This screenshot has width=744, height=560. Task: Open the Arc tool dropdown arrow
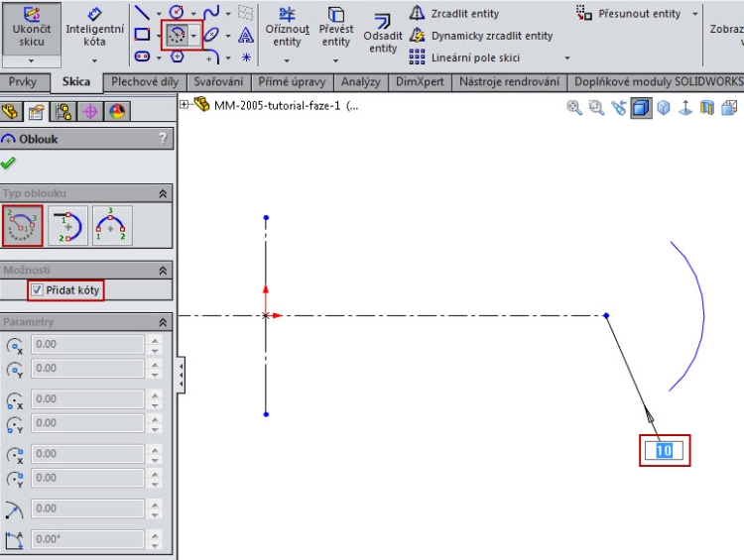[x=194, y=36]
